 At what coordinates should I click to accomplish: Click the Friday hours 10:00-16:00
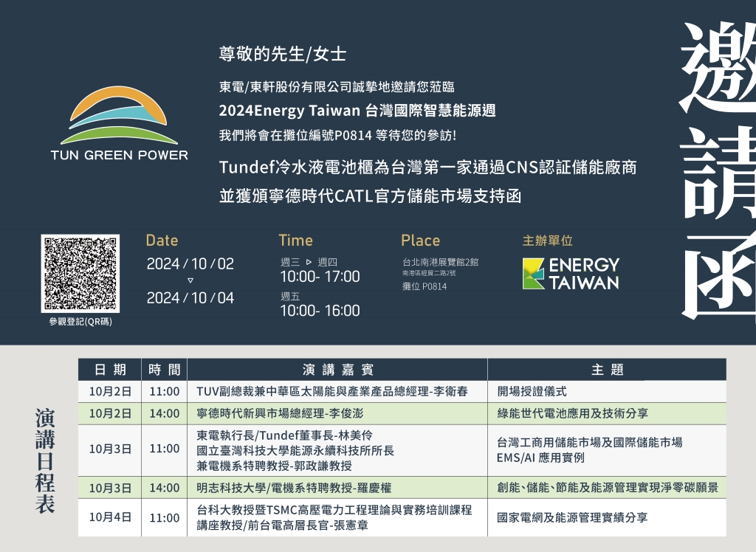pyautogui.click(x=320, y=311)
